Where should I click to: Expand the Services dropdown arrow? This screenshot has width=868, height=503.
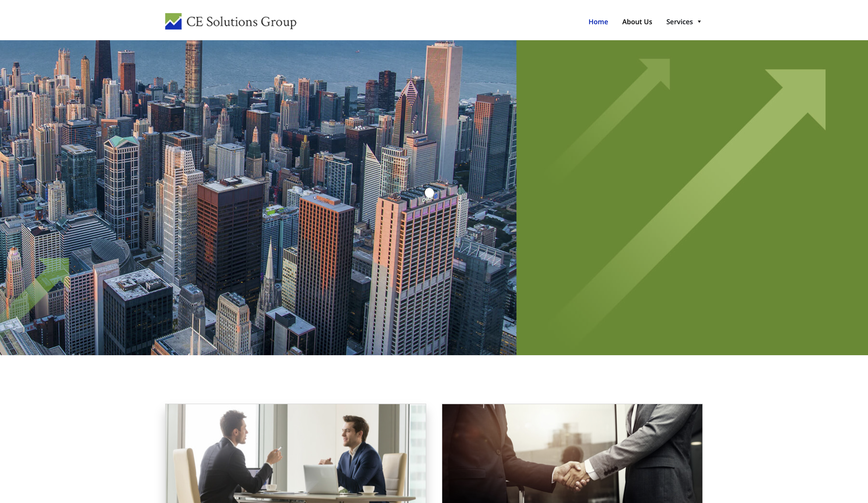pyautogui.click(x=699, y=22)
